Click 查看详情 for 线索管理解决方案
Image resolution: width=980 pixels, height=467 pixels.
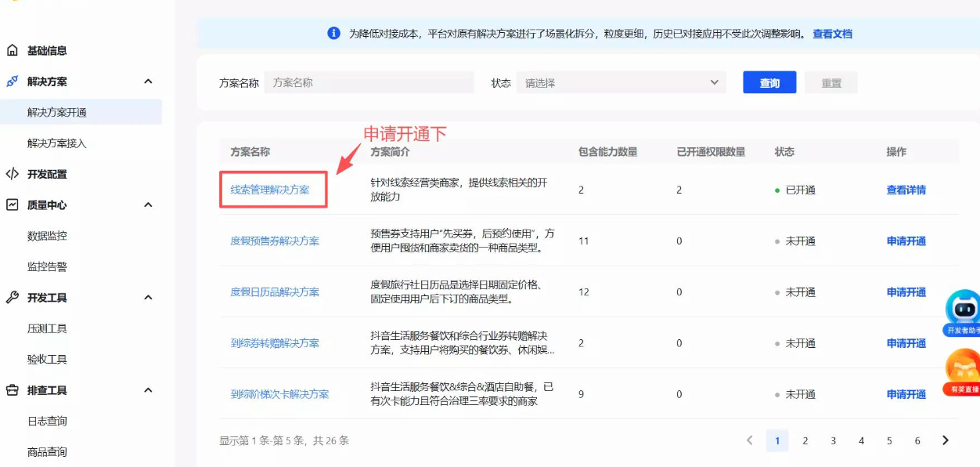(x=906, y=190)
